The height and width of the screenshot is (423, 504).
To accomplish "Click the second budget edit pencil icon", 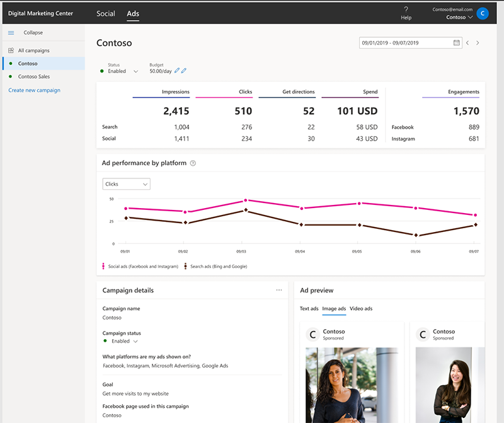I will click(183, 71).
